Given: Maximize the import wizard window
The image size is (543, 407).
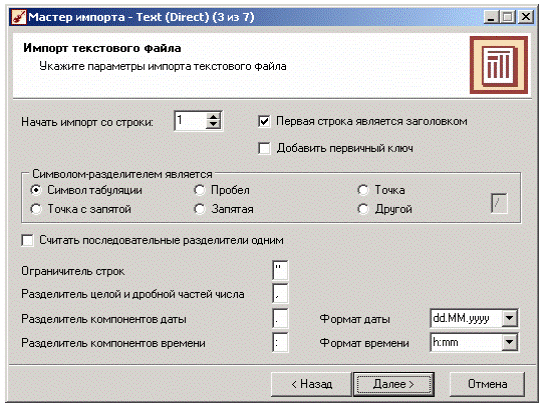Looking at the screenshot, I should [x=508, y=17].
